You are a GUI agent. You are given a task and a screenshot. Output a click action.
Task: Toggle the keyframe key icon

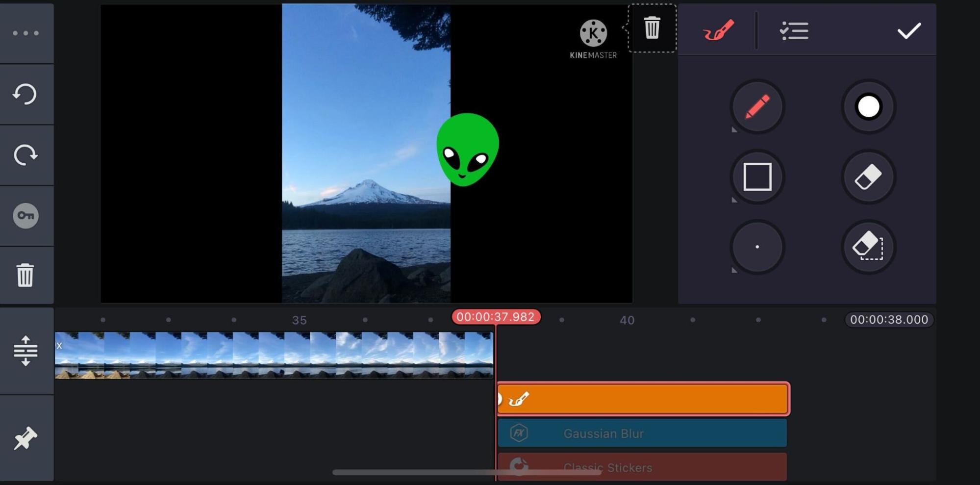pos(25,216)
